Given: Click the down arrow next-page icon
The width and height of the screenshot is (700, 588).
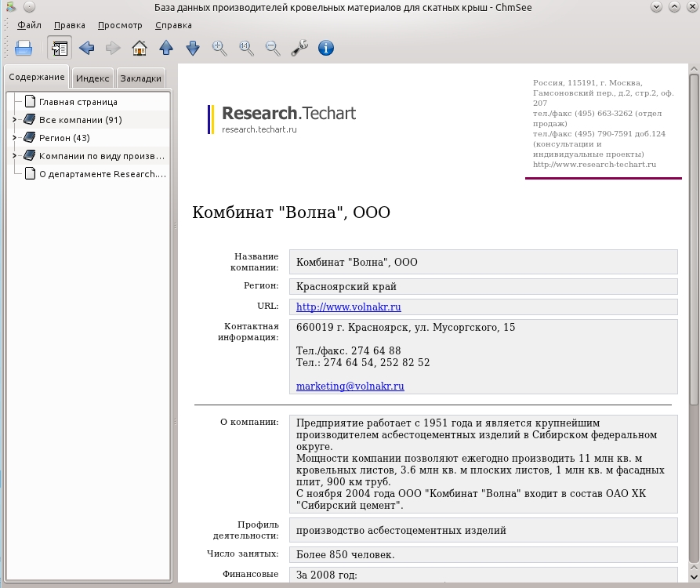Looking at the screenshot, I should pos(192,48).
